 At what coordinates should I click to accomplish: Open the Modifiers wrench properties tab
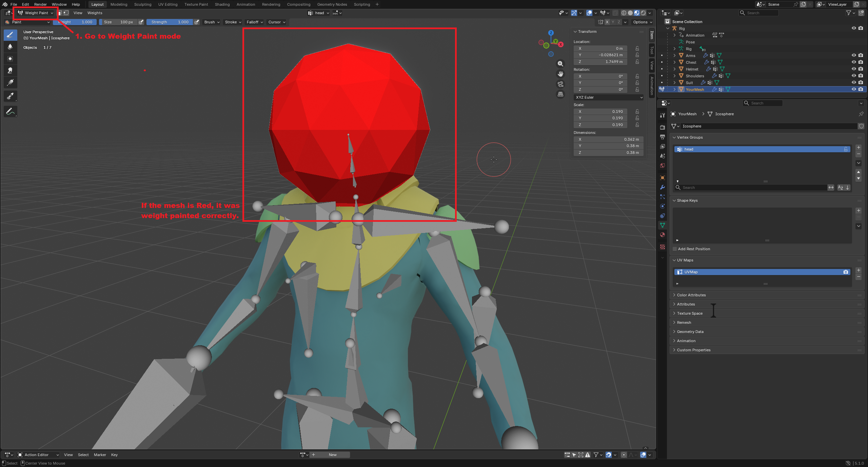point(662,187)
